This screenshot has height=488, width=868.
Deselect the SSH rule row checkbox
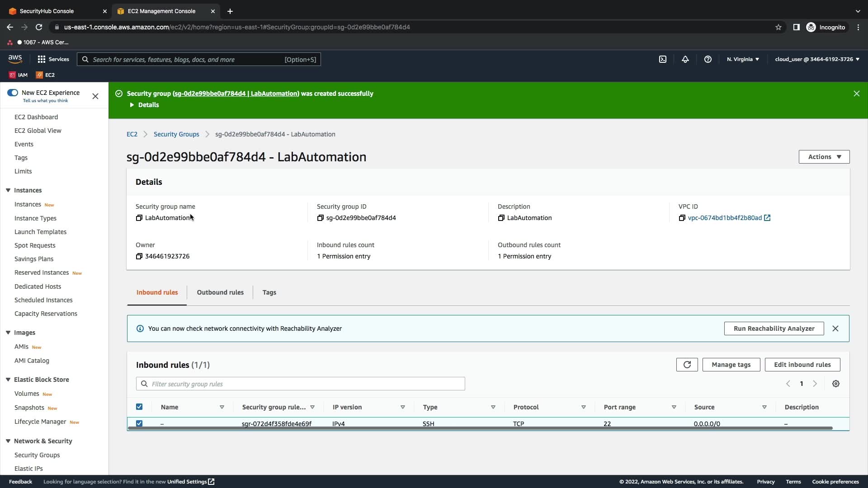[x=139, y=423]
